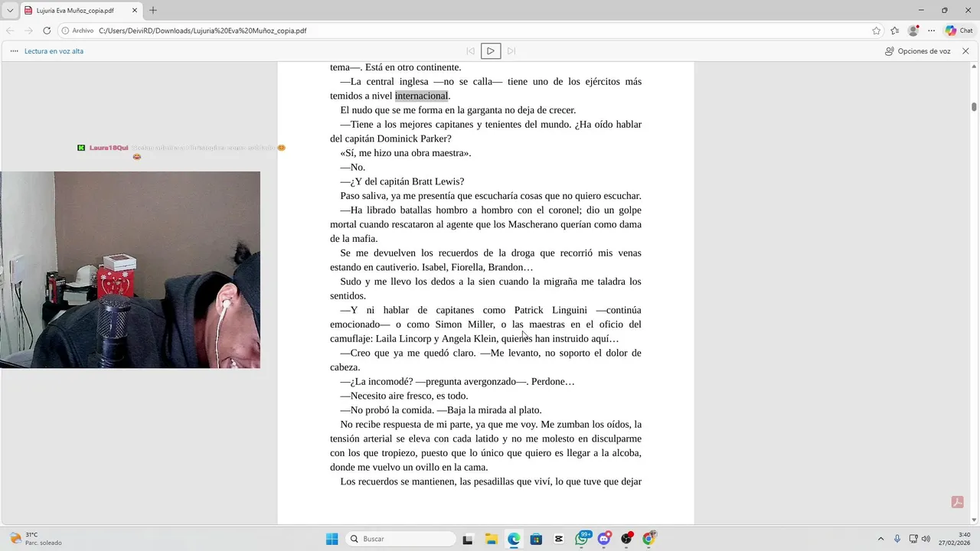Open File Explorer from the taskbar
Screen dimensions: 980x551
pos(491,539)
